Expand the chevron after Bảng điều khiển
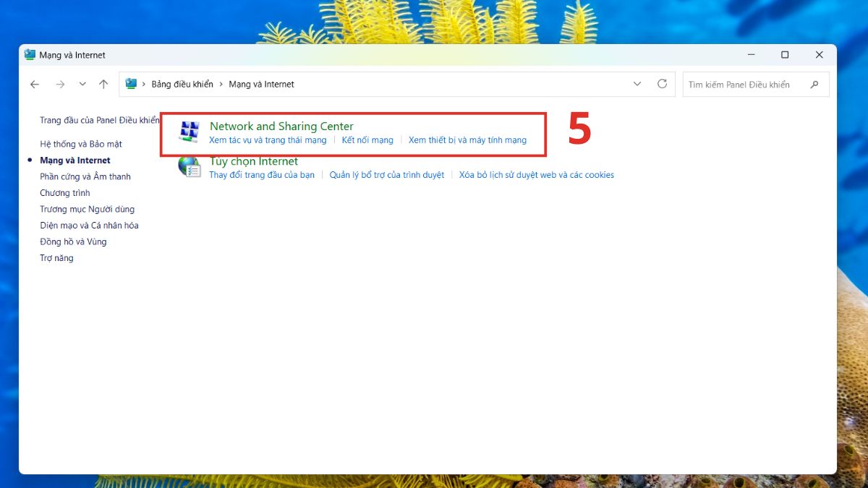The image size is (868, 488). (x=221, y=85)
